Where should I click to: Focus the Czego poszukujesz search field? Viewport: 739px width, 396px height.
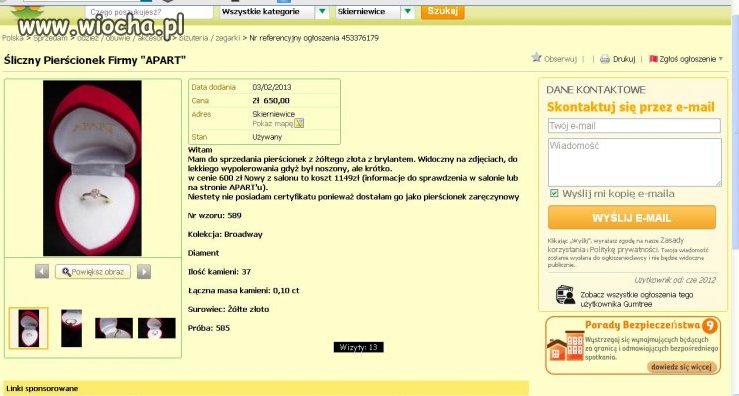(149, 12)
